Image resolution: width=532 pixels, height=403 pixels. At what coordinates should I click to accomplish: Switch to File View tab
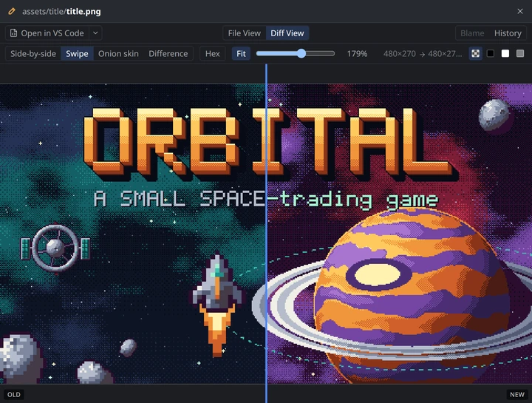pyautogui.click(x=245, y=33)
